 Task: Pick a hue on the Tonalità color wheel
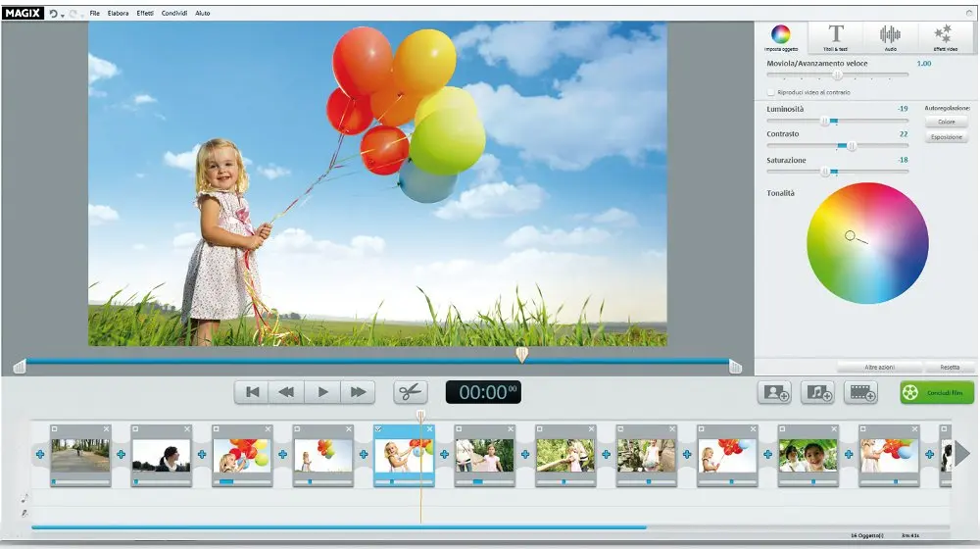coord(867,243)
